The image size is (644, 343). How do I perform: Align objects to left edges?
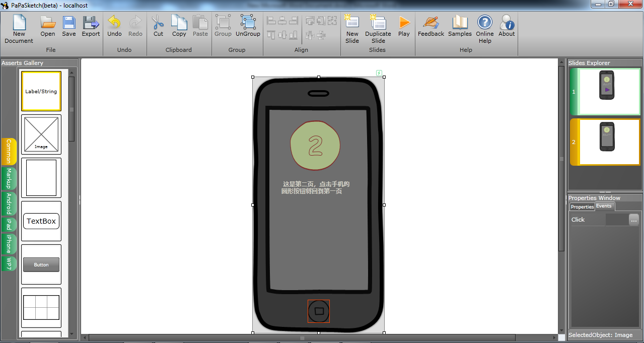(x=271, y=21)
